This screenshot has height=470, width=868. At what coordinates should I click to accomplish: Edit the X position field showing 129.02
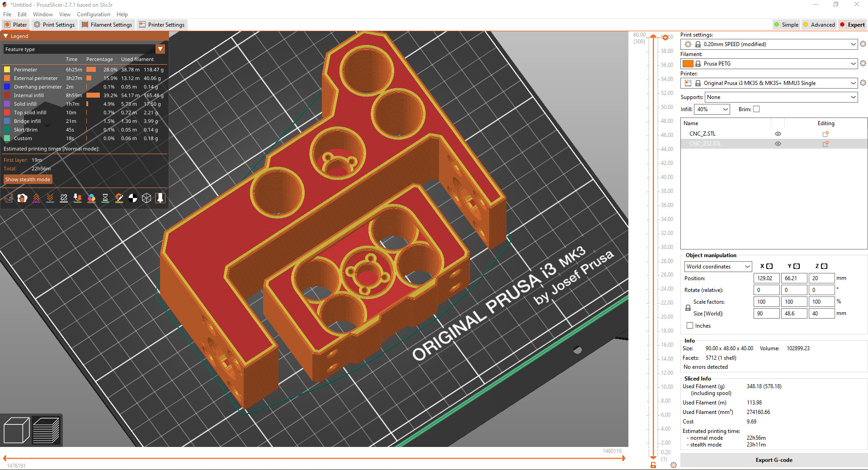(x=766, y=278)
